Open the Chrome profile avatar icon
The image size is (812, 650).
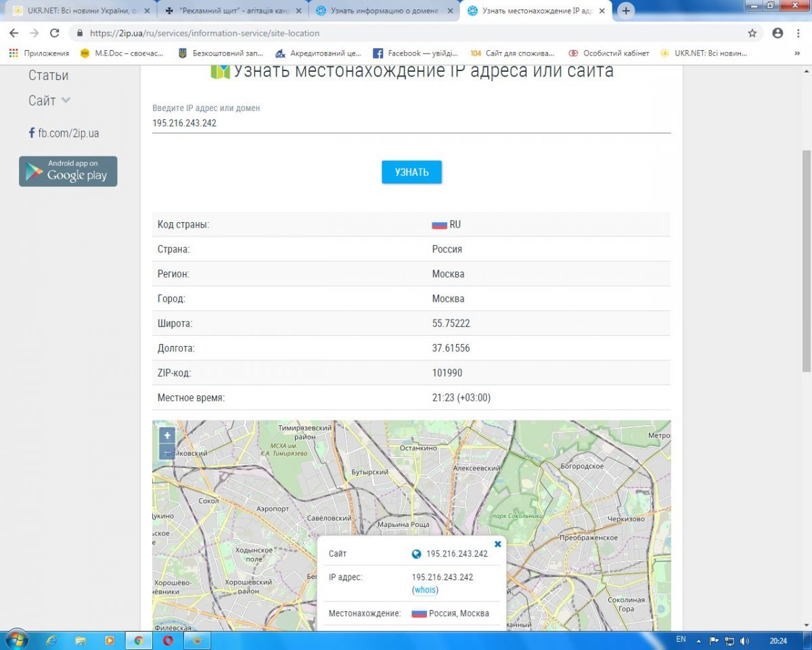pos(777,33)
